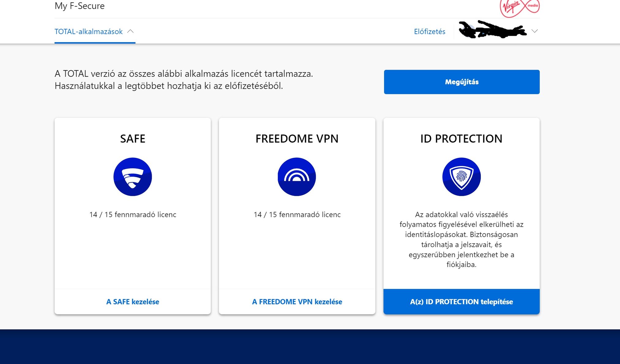Go to the Előfizetés menu item
Viewport: 620px width, 364px height.
430,32
